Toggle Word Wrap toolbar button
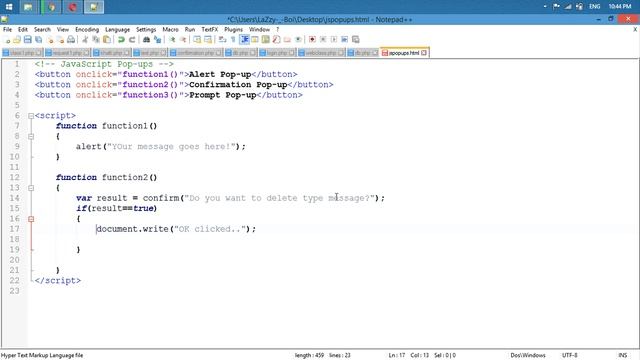This screenshot has width=640, height=360. [x=222, y=40]
